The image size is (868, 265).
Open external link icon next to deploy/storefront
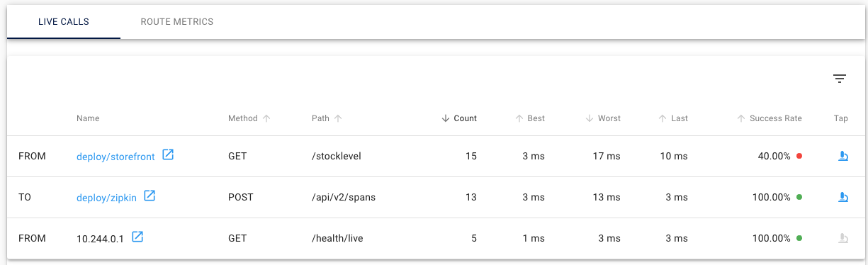168,155
